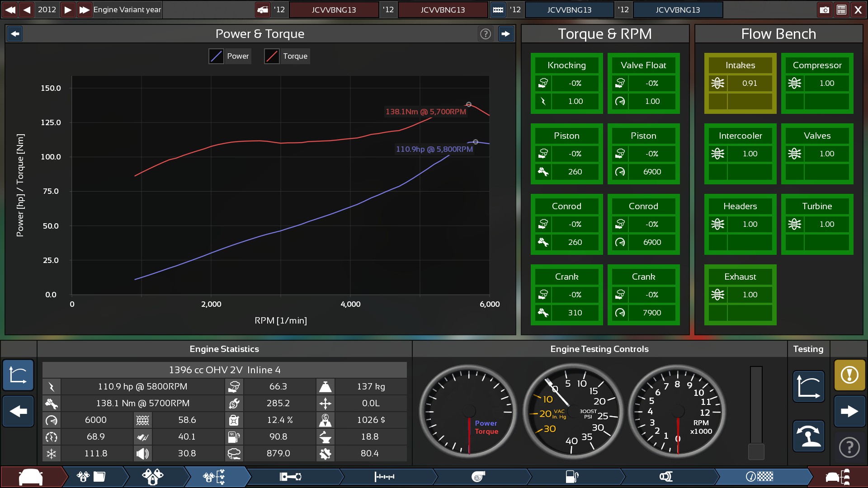The height and width of the screenshot is (488, 868).
Task: Select the crank and piston bottom-end tab
Action: 290,477
